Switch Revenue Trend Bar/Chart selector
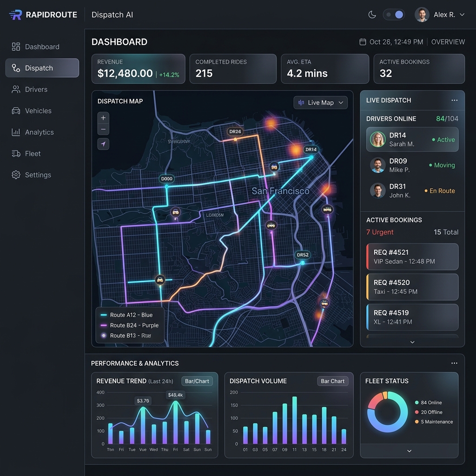The height and width of the screenshot is (476, 476). click(197, 381)
